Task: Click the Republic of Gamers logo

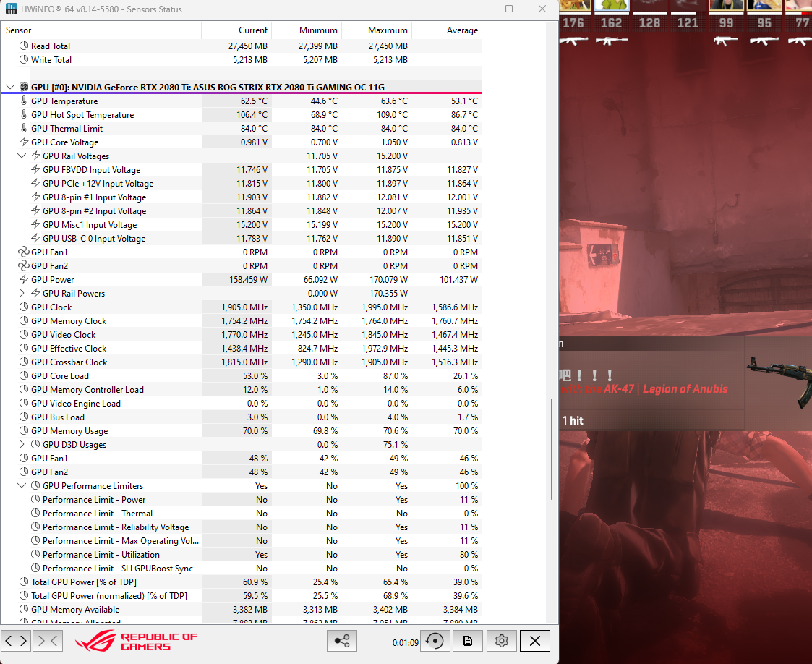Action: click(x=137, y=641)
